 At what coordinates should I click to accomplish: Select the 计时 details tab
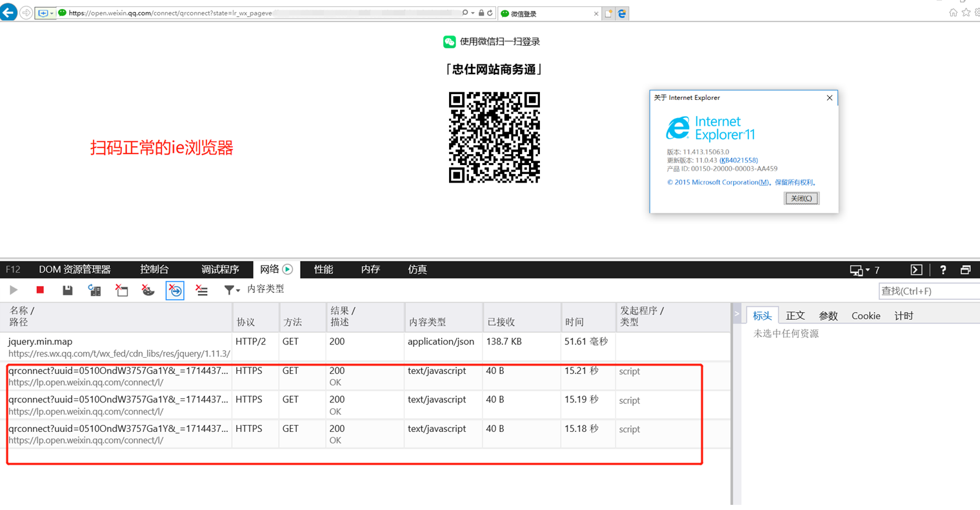click(904, 315)
